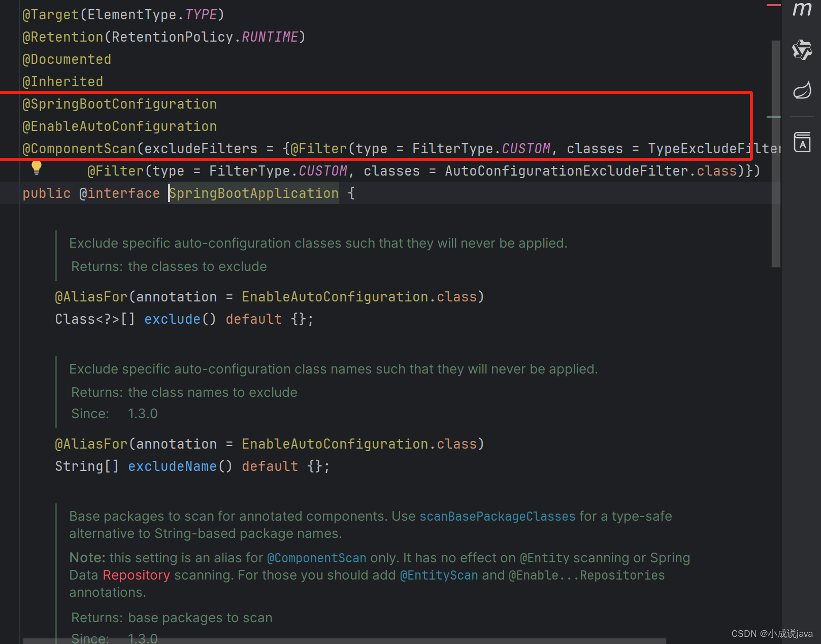The width and height of the screenshot is (821, 644).
Task: Click the @SpringBootConfiguration annotation
Action: tap(119, 104)
